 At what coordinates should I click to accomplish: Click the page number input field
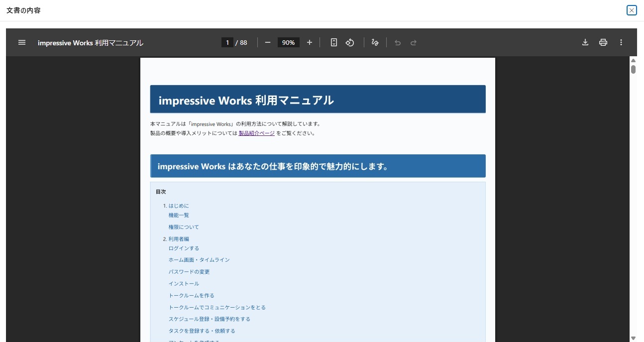[x=227, y=42]
